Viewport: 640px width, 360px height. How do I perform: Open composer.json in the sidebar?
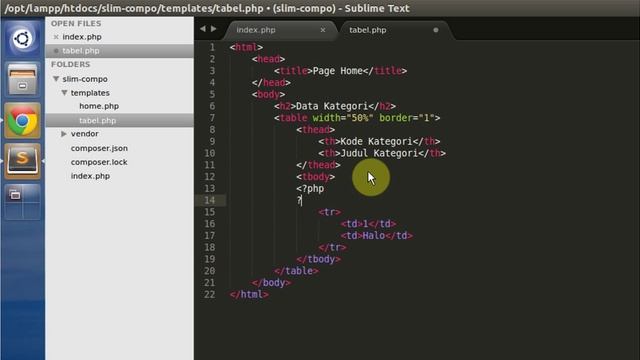coord(99,148)
